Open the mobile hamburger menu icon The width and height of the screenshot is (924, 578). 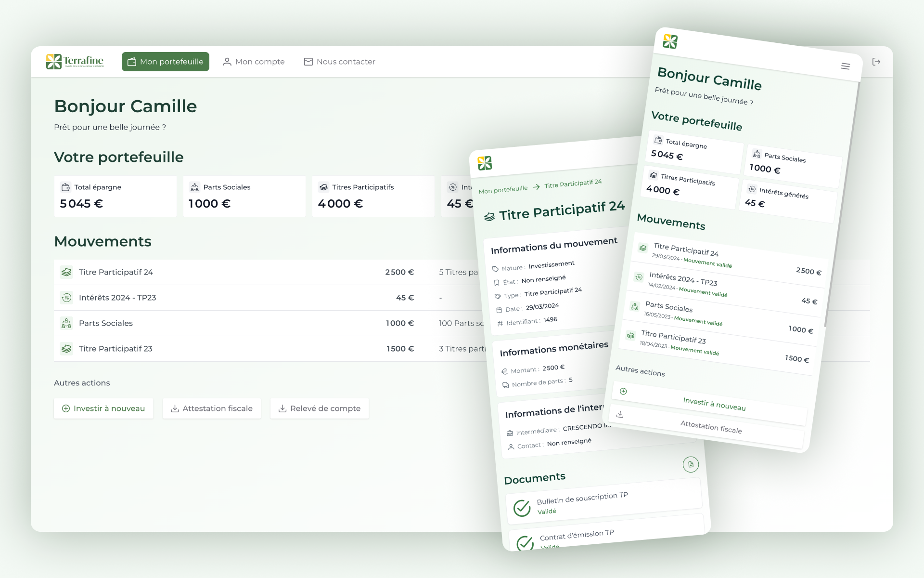point(845,66)
